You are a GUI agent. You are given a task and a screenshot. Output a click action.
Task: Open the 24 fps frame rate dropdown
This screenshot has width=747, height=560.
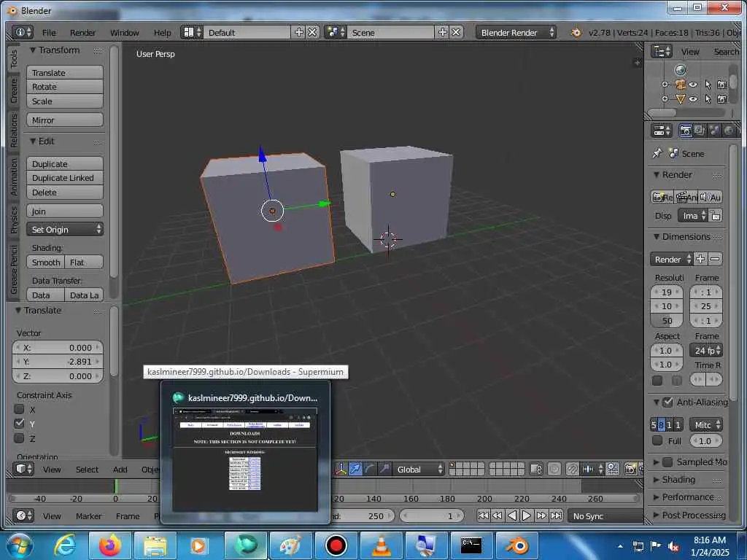pos(706,351)
